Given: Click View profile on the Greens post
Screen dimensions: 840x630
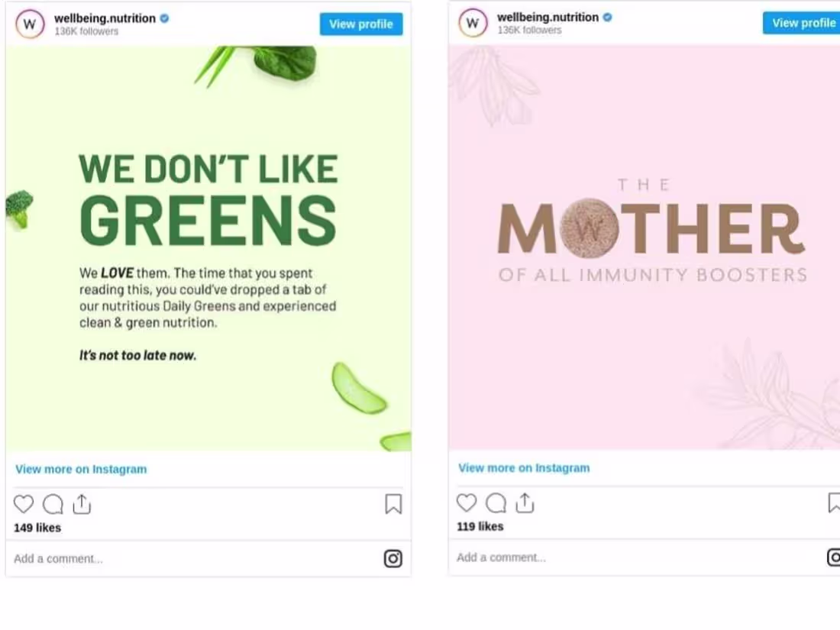Looking at the screenshot, I should click(x=361, y=24).
